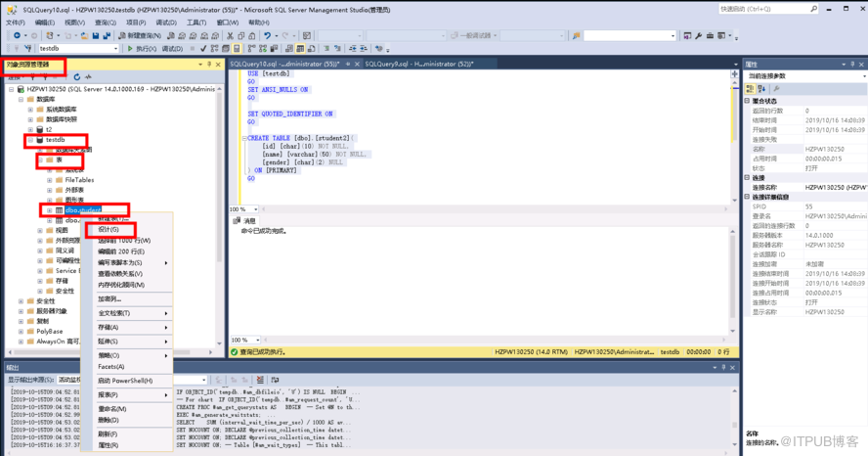Viewport: 868px width, 456px height.
Task: Collapse the 聚合状态 section in Properties
Action: pyautogui.click(x=749, y=101)
